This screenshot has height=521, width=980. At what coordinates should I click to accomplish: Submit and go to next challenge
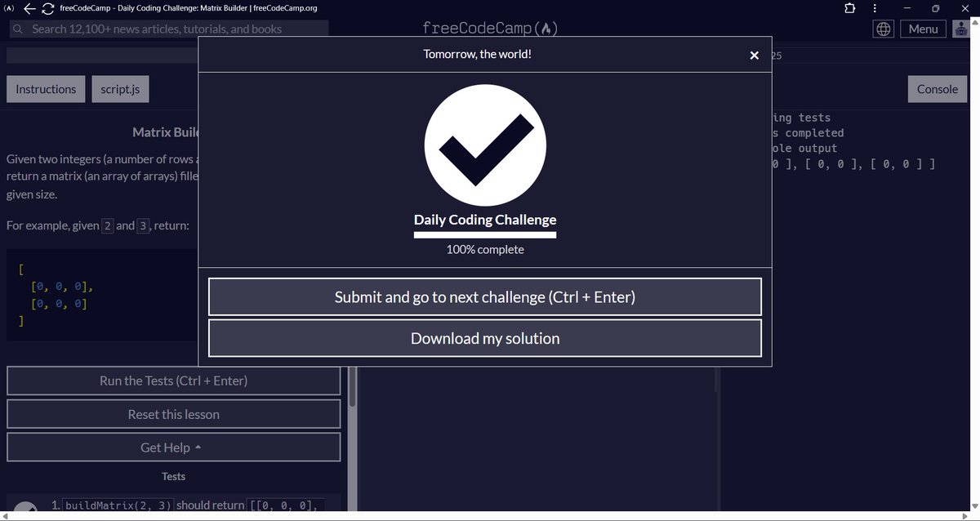(485, 296)
